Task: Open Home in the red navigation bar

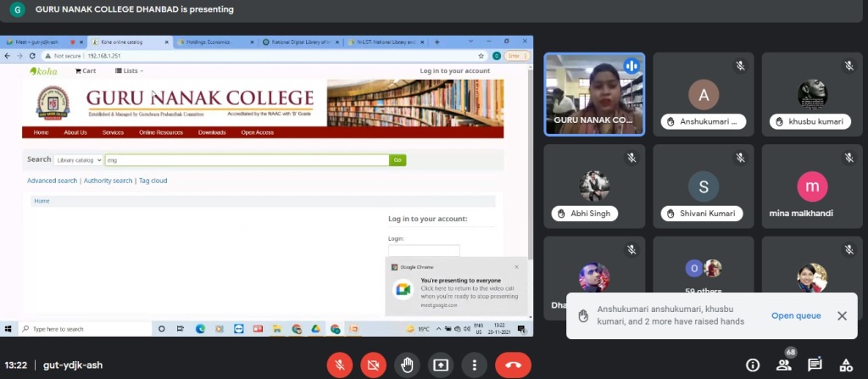Action: pyautogui.click(x=41, y=132)
